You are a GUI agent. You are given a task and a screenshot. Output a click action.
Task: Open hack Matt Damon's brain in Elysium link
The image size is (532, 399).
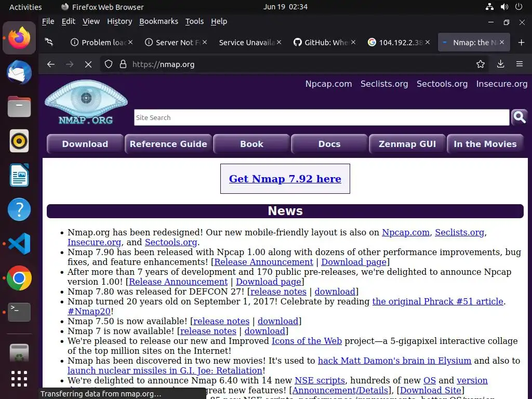[x=395, y=361]
